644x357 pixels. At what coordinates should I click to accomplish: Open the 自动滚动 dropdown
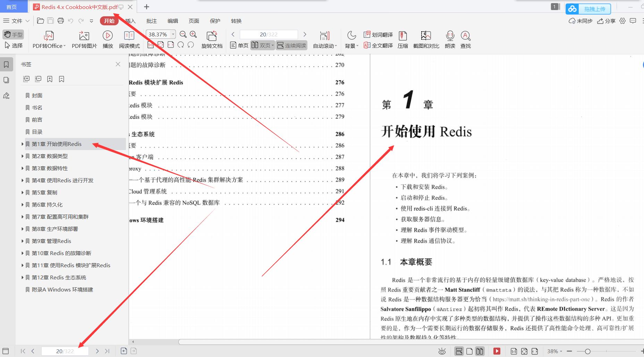pyautogui.click(x=325, y=40)
